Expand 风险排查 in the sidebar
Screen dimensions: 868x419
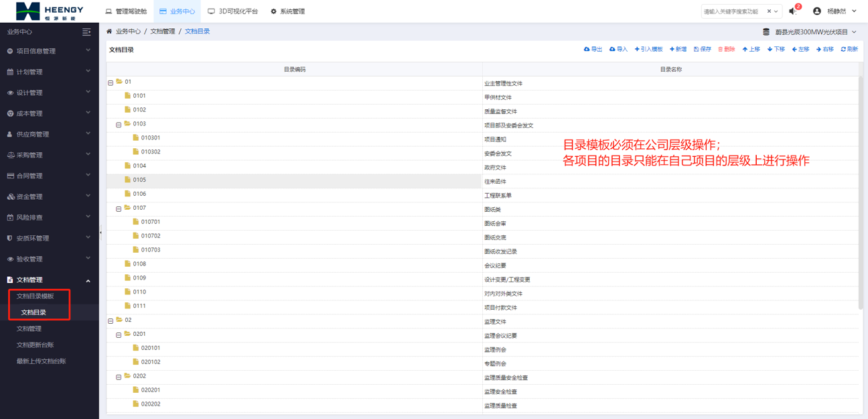pyautogui.click(x=50, y=217)
